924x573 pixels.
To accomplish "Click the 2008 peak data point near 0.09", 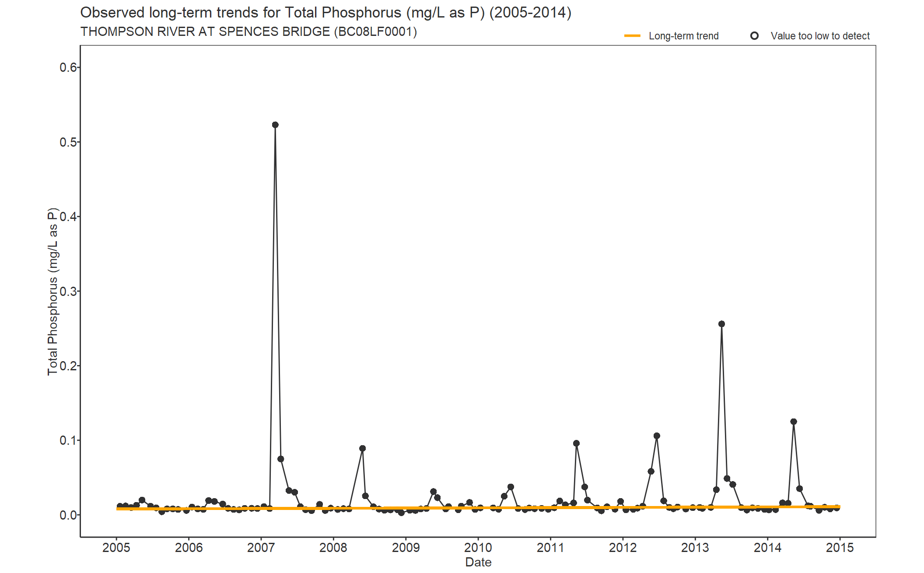I will (362, 448).
